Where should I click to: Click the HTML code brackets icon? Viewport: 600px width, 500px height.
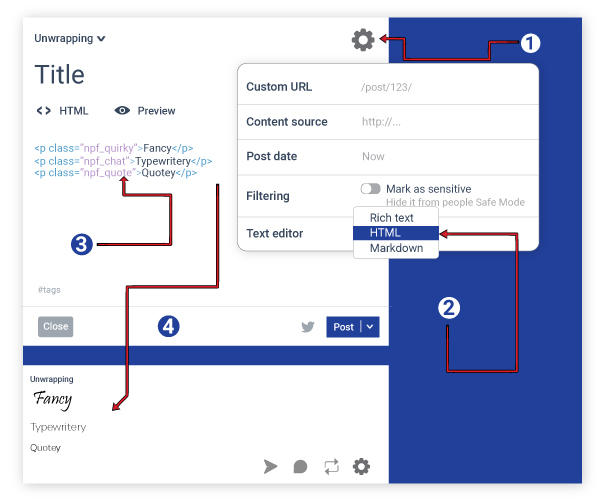[44, 111]
